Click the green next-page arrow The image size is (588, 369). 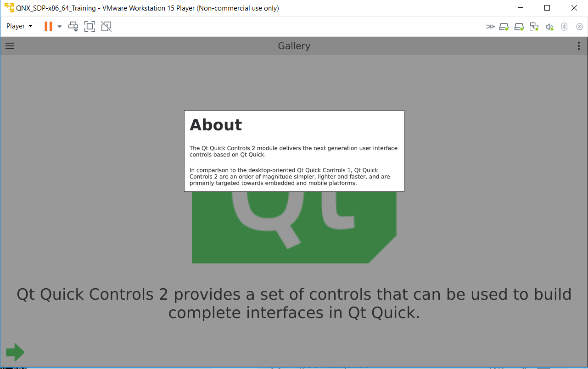click(15, 352)
